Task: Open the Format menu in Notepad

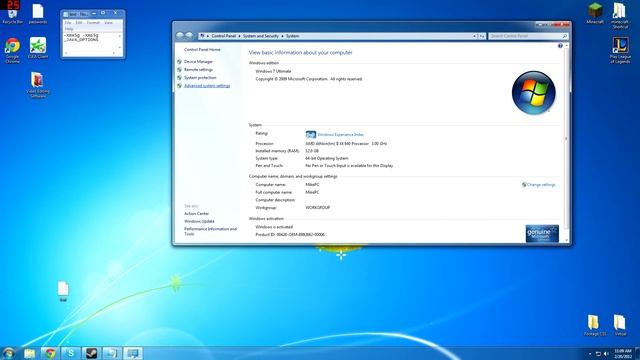Action: click(x=93, y=23)
